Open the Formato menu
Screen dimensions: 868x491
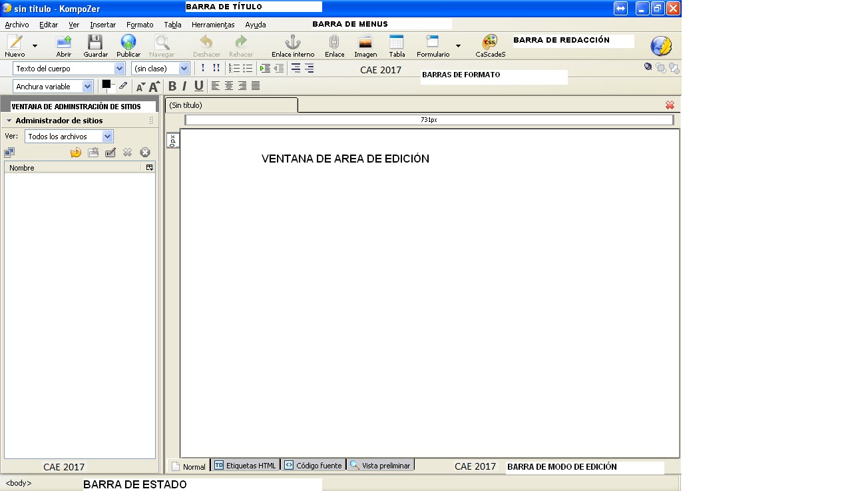pos(140,25)
